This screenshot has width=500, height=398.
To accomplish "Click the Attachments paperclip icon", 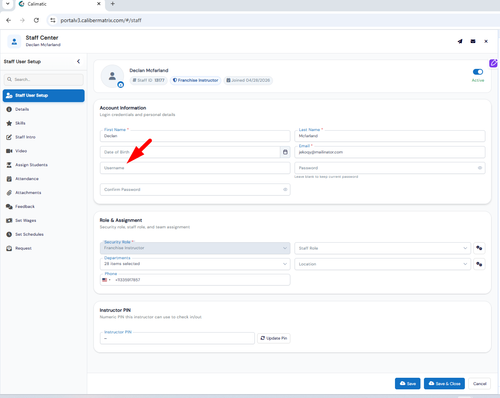I will point(9,193).
